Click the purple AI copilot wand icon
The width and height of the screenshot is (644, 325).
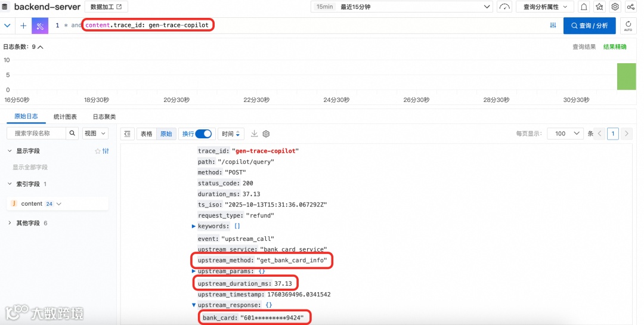(x=40, y=26)
